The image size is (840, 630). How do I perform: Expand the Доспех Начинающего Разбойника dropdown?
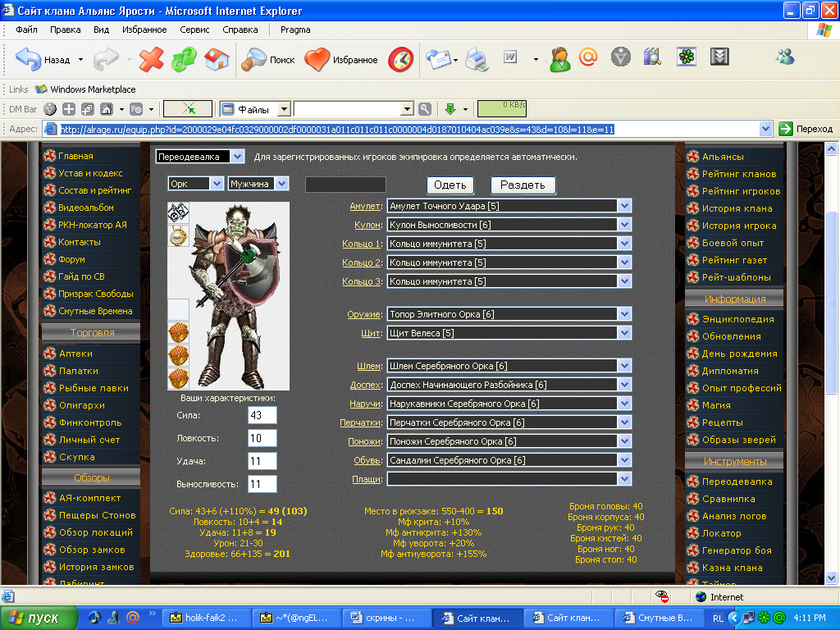(x=624, y=385)
